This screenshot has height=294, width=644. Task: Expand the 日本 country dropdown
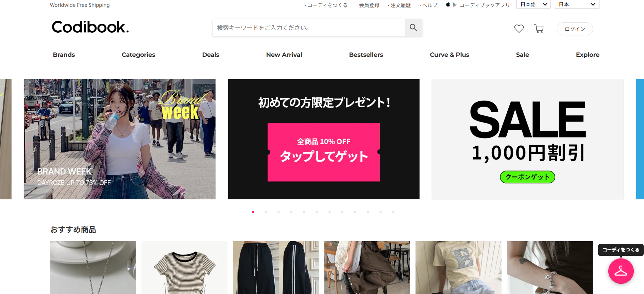(577, 4)
